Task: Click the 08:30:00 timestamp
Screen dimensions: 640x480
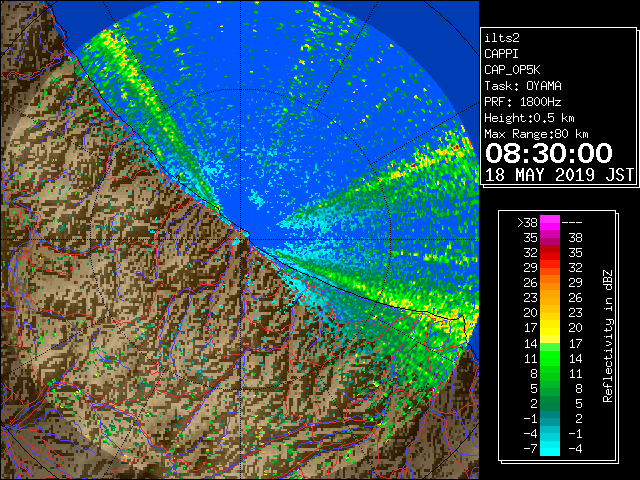Action: [x=549, y=153]
